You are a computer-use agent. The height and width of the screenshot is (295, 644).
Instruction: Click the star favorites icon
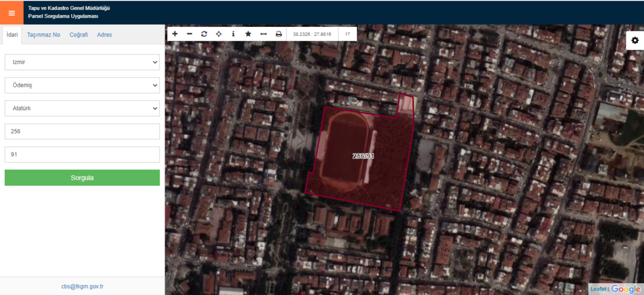[x=248, y=34]
